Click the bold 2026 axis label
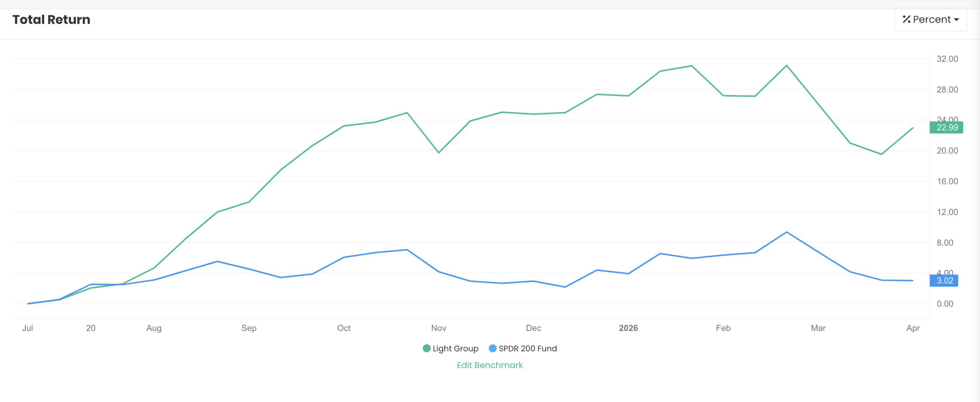 click(628, 328)
